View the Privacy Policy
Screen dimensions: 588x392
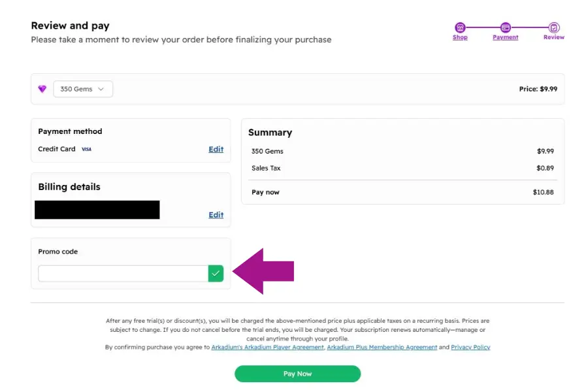pos(470,347)
